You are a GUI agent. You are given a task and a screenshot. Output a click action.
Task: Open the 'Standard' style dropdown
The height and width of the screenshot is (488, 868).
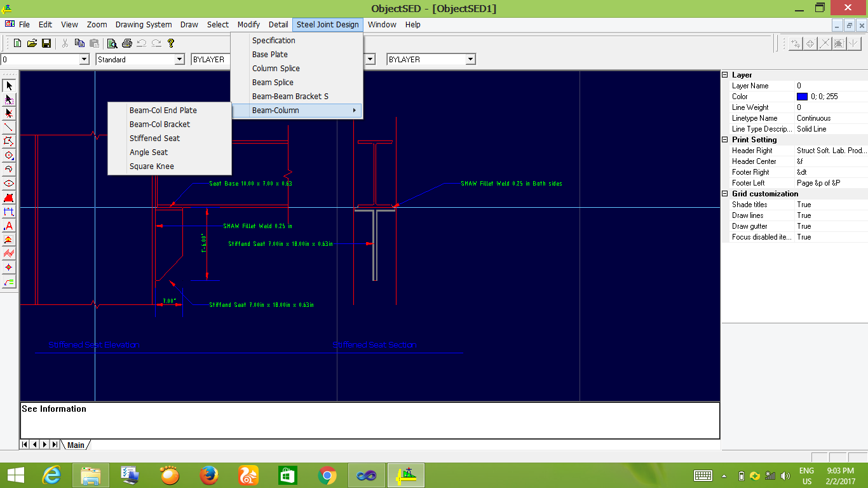pos(179,59)
